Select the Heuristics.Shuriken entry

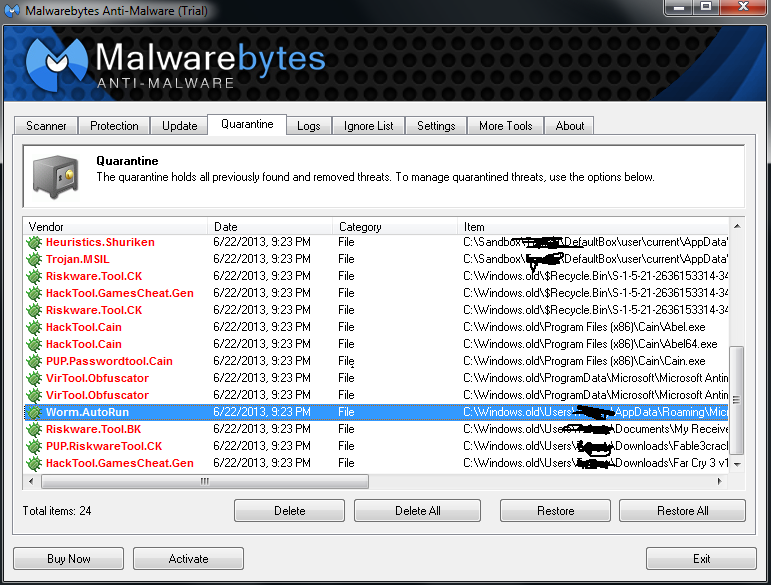(377, 242)
